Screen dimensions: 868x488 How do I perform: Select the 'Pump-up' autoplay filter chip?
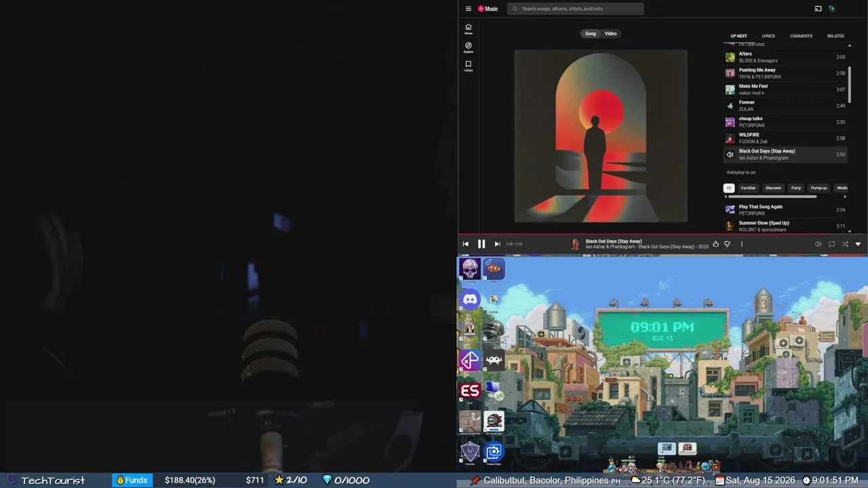819,188
